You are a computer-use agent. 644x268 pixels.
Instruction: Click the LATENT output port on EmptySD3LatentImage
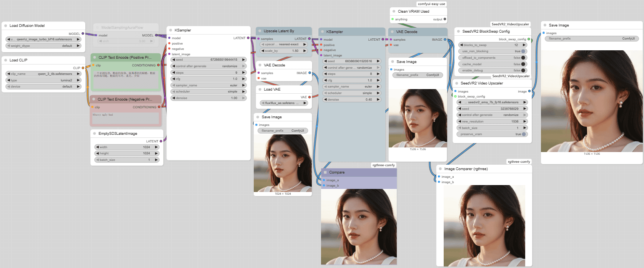(161, 141)
